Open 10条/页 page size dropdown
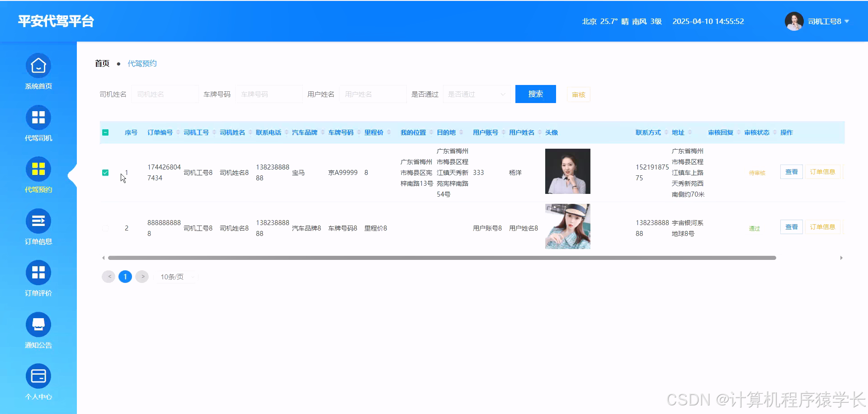The height and width of the screenshot is (414, 868). [176, 277]
